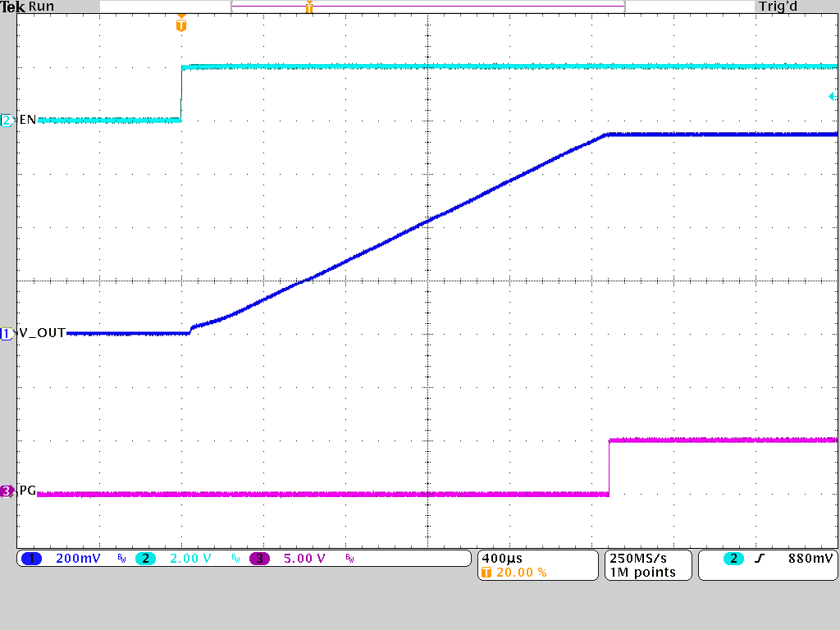Click the cyan trigger source 2 badge
This screenshot has height=630, width=840.
click(733, 559)
